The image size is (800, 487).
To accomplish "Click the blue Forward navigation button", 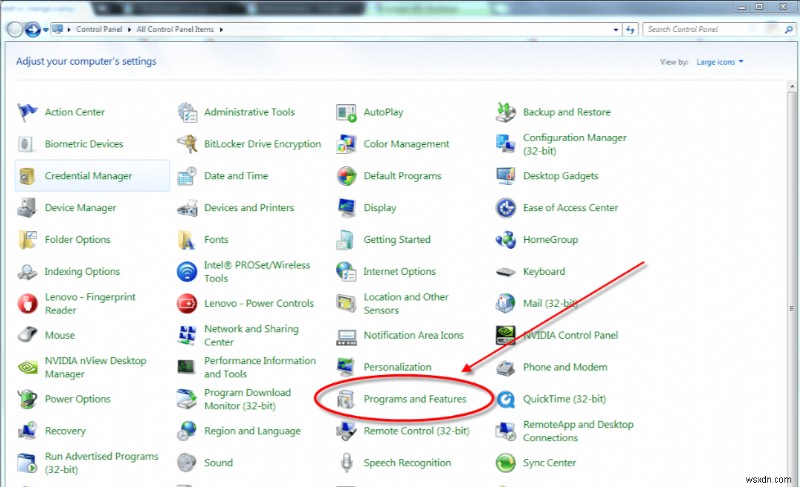I will [x=33, y=30].
